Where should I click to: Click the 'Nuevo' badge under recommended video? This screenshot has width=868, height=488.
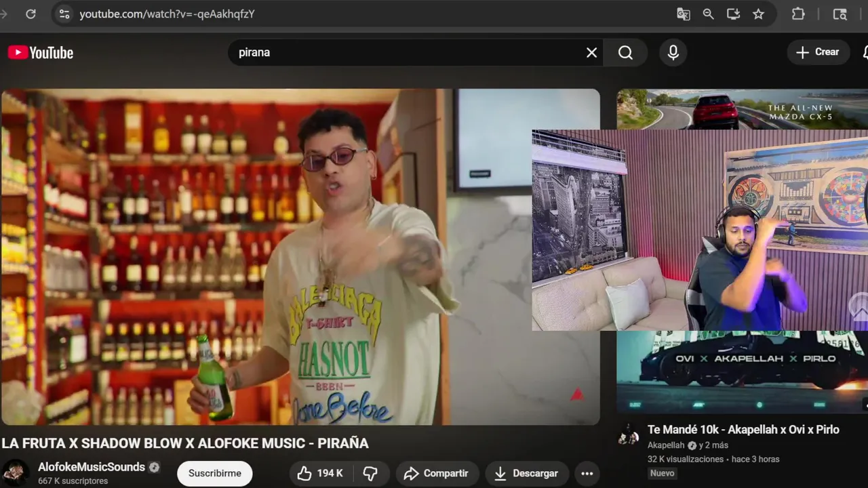663,473
